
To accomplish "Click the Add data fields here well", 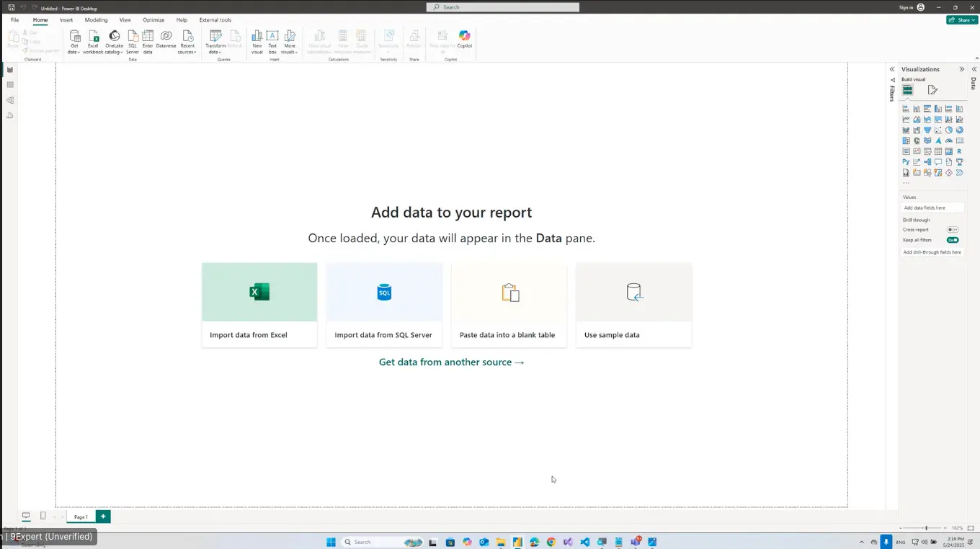I will pyautogui.click(x=933, y=207).
